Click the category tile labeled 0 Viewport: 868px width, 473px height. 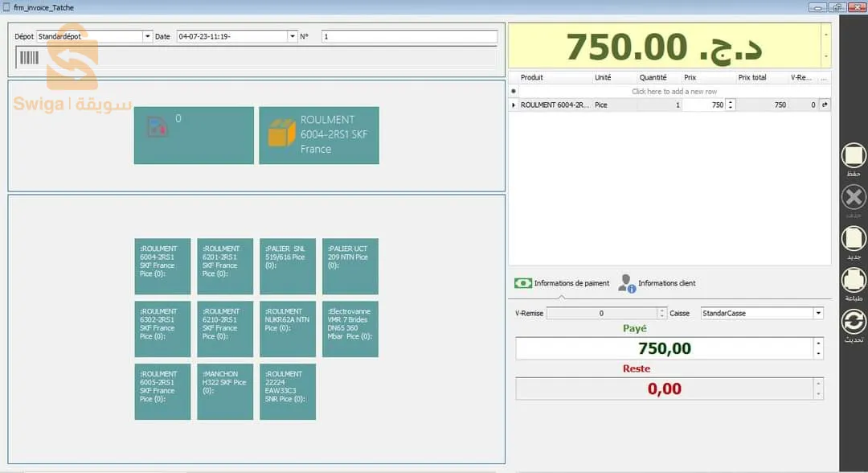(194, 135)
